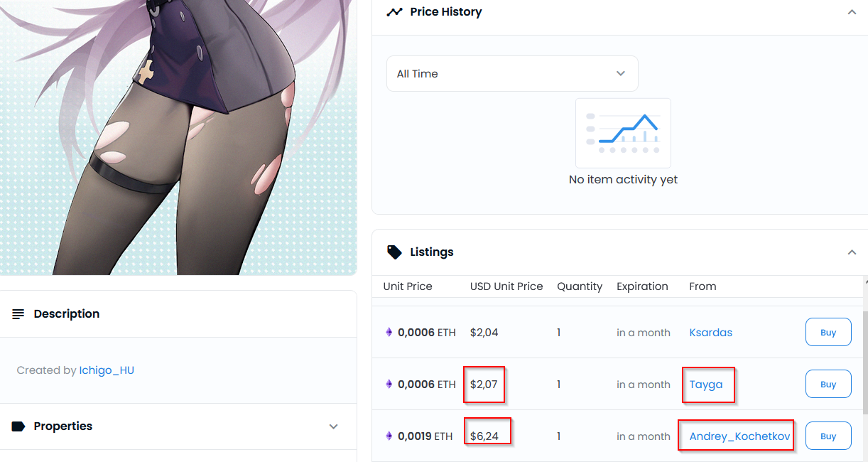The width and height of the screenshot is (868, 462).
Task: Buy the listing from Ksardas
Action: point(828,332)
